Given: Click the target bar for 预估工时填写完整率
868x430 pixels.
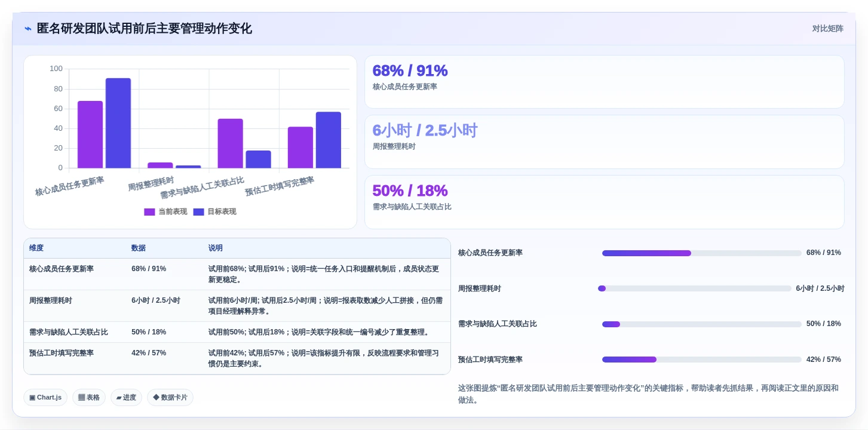Looking at the screenshot, I should tap(328, 140).
